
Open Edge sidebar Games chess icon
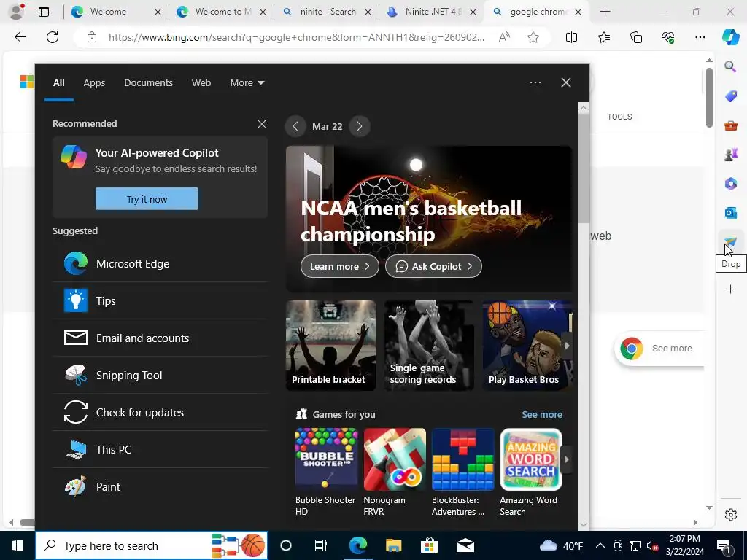730,155
